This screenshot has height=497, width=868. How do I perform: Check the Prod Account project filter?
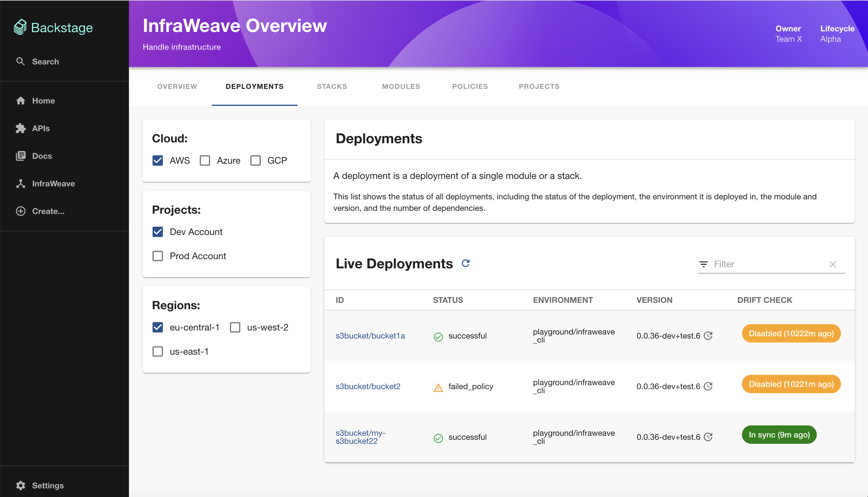pyautogui.click(x=157, y=256)
